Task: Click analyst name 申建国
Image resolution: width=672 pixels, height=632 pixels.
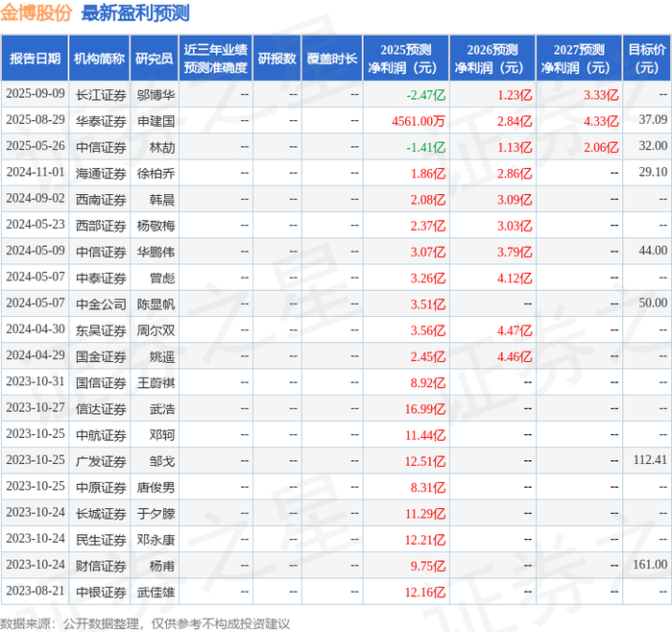Action: pyautogui.click(x=156, y=121)
